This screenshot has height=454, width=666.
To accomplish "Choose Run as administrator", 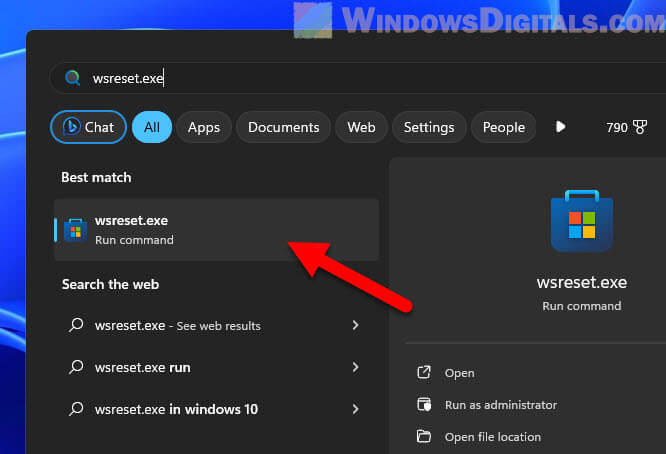I will (x=501, y=405).
